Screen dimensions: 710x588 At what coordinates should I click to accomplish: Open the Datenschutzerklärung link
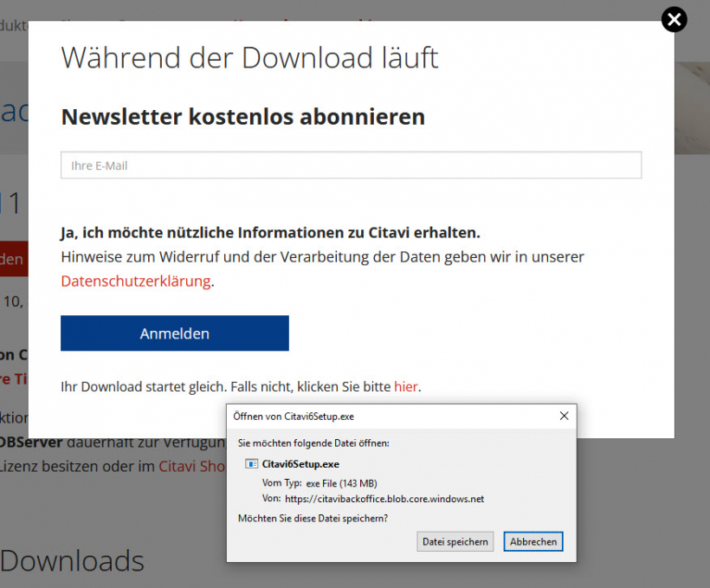136,281
